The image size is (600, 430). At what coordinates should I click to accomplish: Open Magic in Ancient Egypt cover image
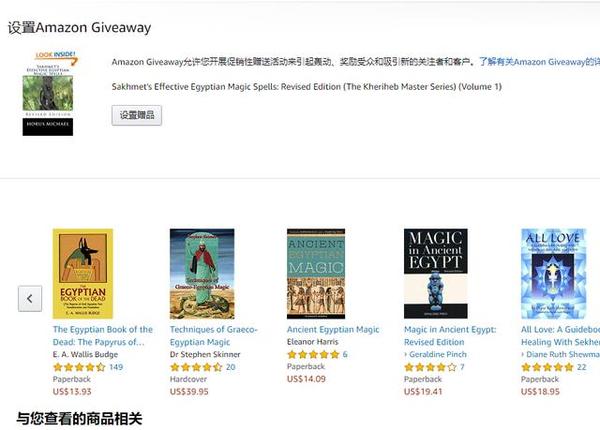point(436,274)
